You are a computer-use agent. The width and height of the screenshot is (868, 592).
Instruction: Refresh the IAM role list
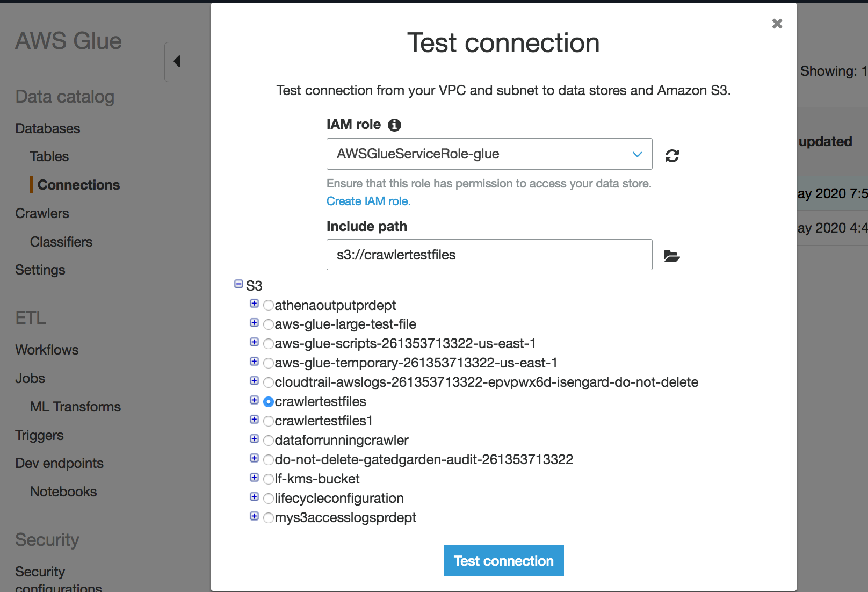point(672,155)
